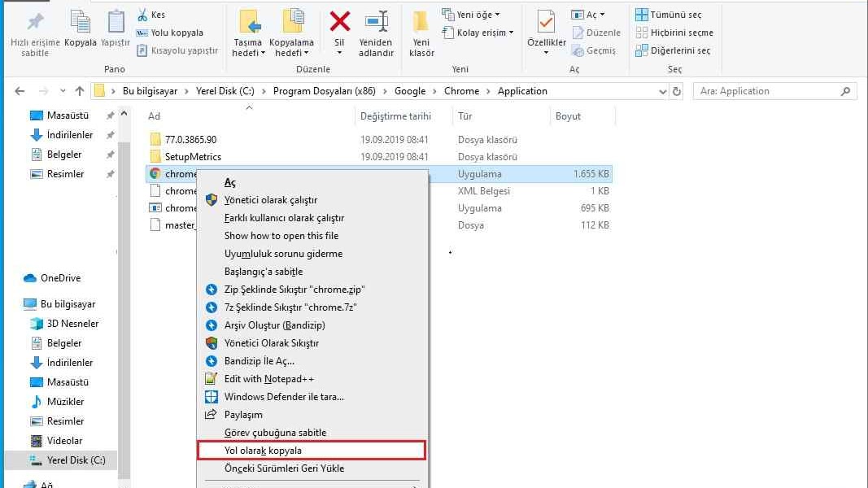Open Özellikler properties icon

[x=546, y=22]
